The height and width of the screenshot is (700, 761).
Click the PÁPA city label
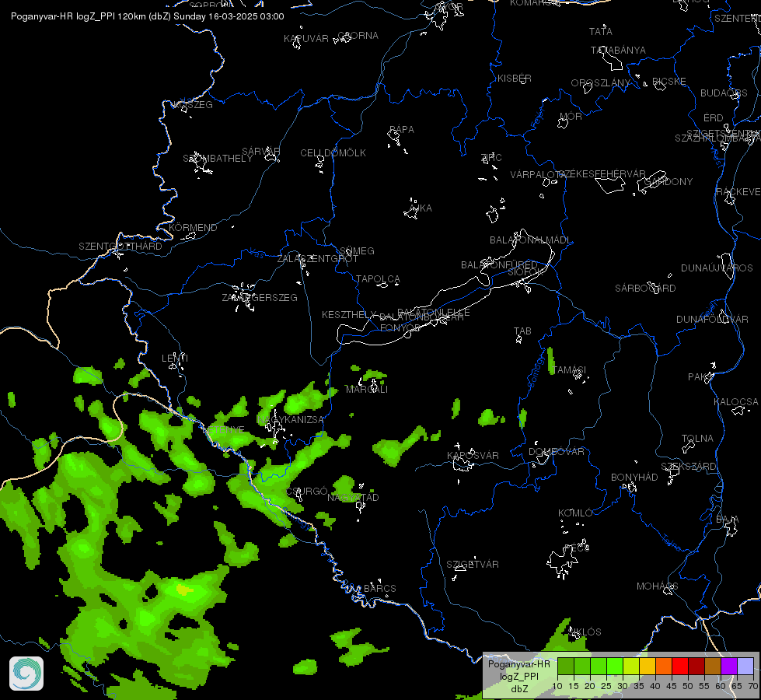click(401, 130)
